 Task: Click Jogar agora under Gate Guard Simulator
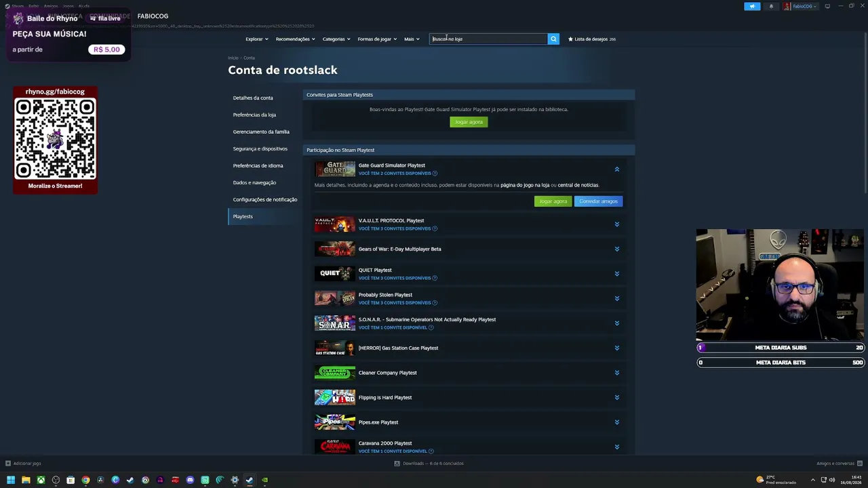pyautogui.click(x=553, y=201)
